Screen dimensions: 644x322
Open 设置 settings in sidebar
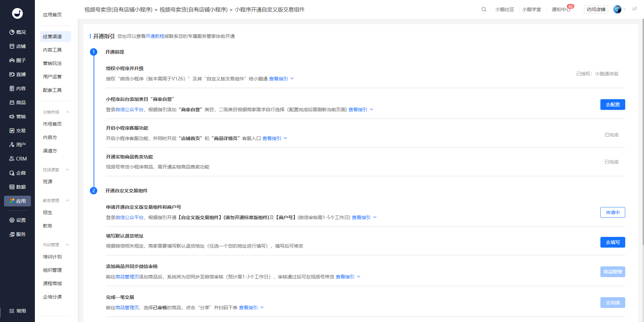[x=17, y=220]
